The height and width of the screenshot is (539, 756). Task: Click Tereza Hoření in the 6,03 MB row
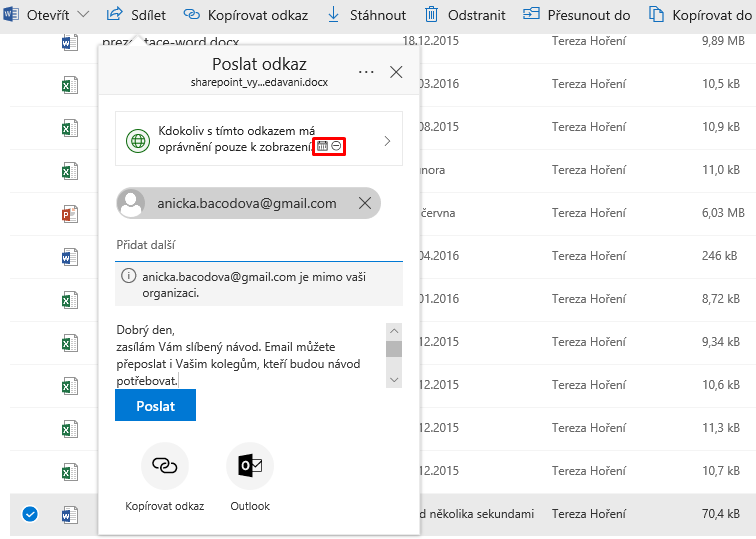[589, 213]
